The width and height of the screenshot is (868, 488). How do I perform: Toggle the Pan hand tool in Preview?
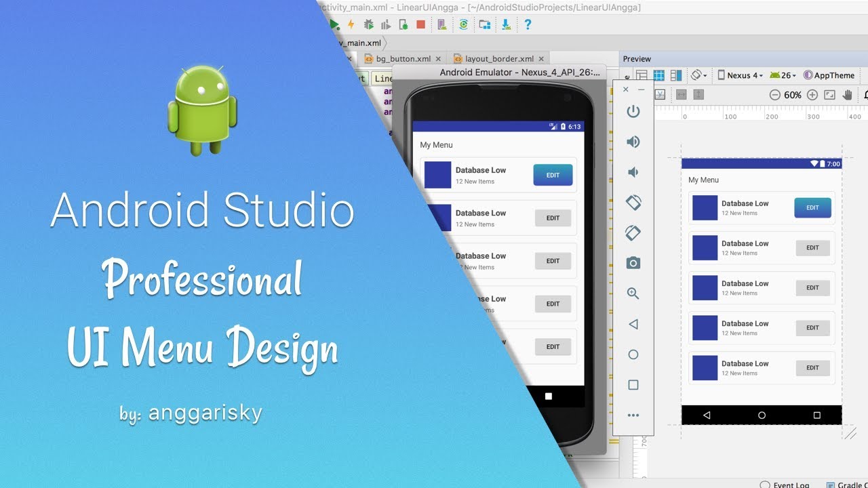847,95
